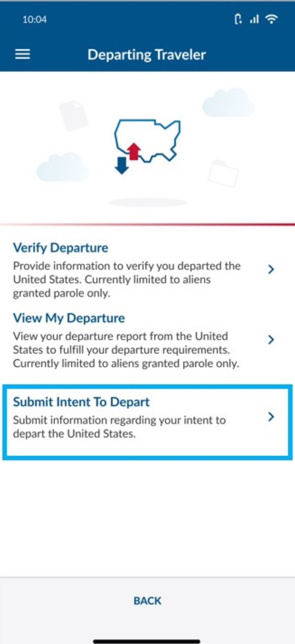Select the Verify Departure heading
Viewport: 295px width, 644px height.
click(x=61, y=248)
